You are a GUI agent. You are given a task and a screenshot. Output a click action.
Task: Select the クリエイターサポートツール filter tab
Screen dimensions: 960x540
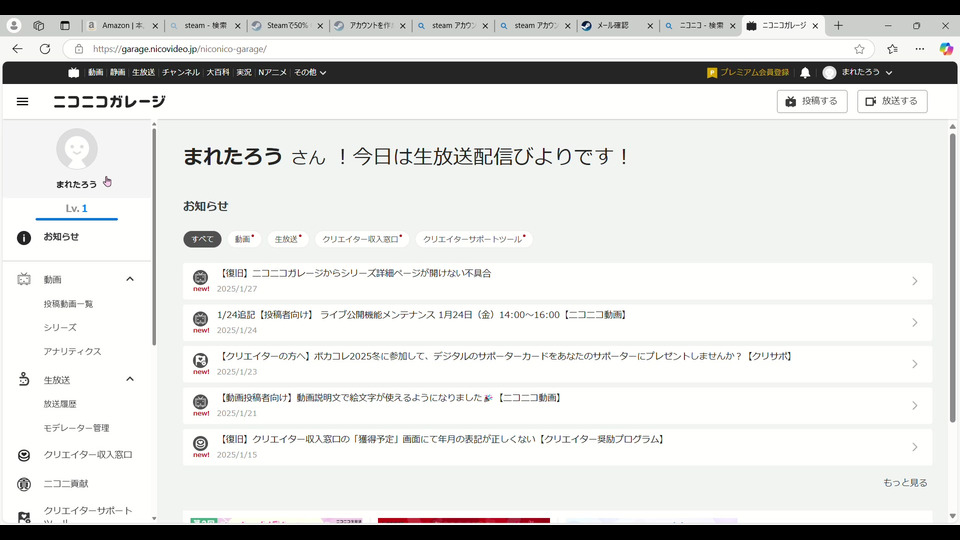tap(474, 239)
